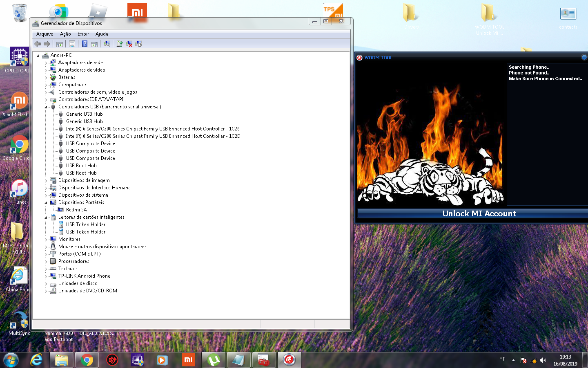Image resolution: width=588 pixels, height=368 pixels.
Task: Select Controladores IDE ATA/ATAPI
Action: [x=91, y=99]
